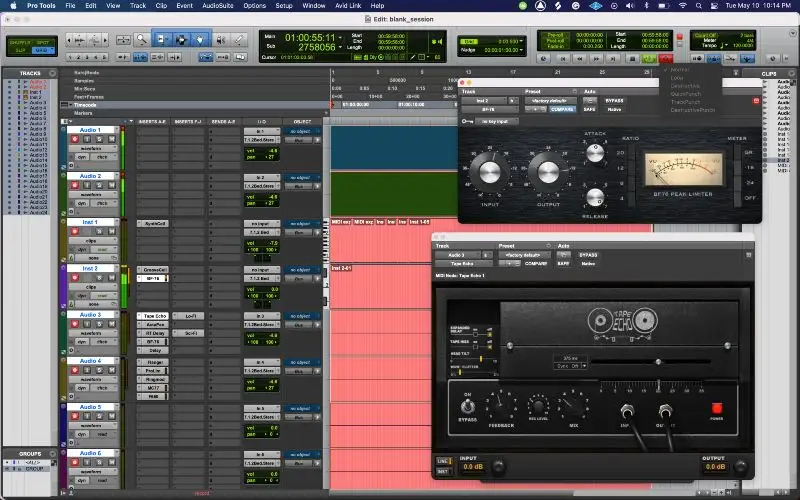Select the Selector tool in toolbar
The image size is (800, 500).
181,39
